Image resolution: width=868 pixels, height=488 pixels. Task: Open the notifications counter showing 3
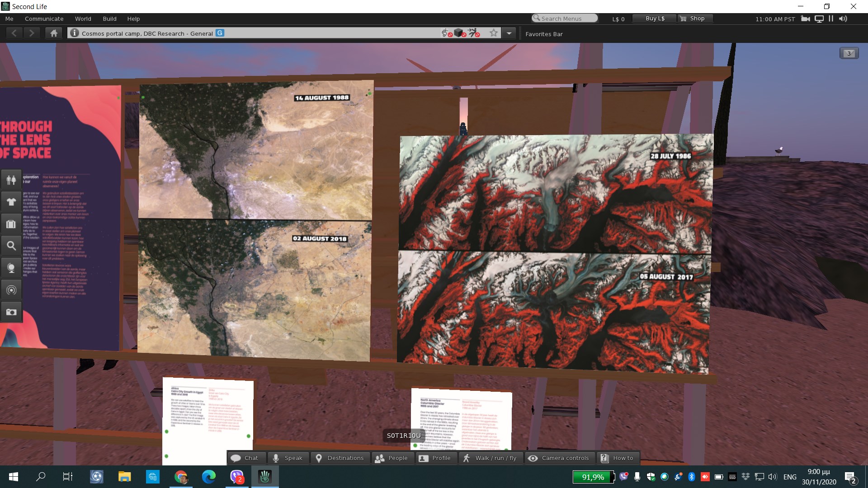849,53
